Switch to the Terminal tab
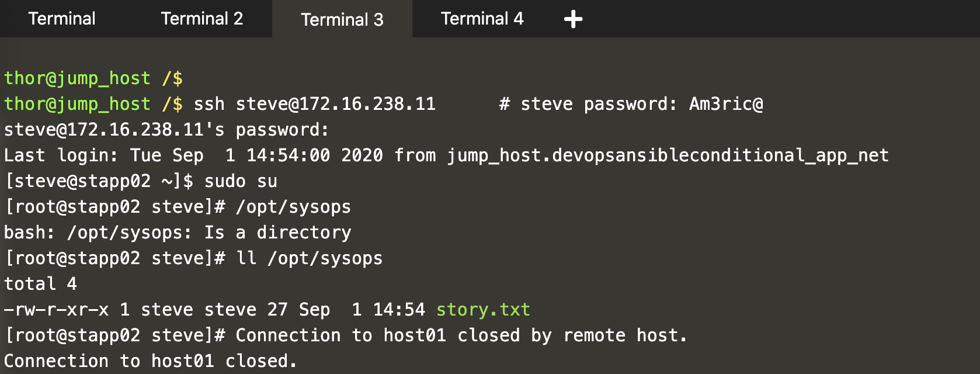980x374 pixels. (62, 19)
